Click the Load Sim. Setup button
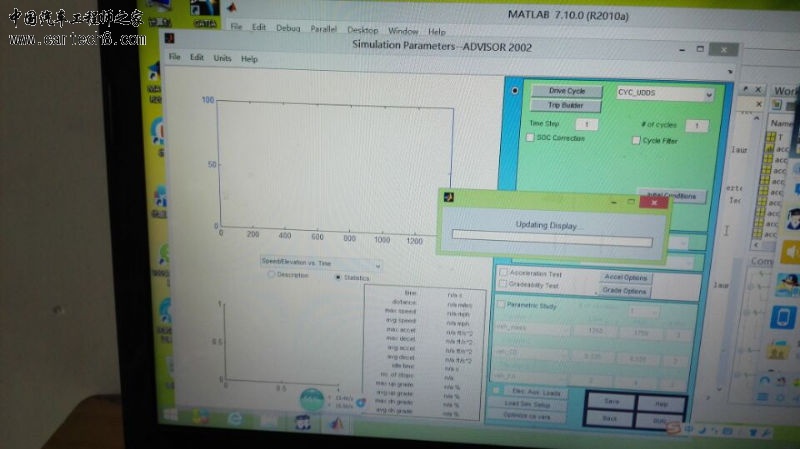Viewport: 800px width, 449px height. (x=528, y=405)
